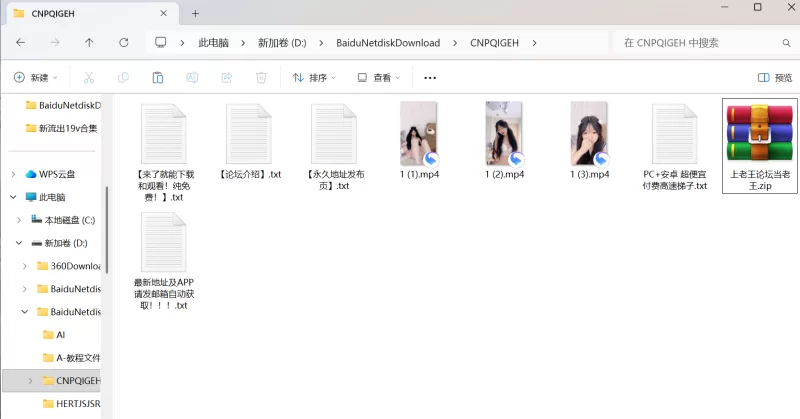Click CNPQIGEH in the address breadcrumb
Viewport: 800px width, 419px height.
click(x=494, y=43)
